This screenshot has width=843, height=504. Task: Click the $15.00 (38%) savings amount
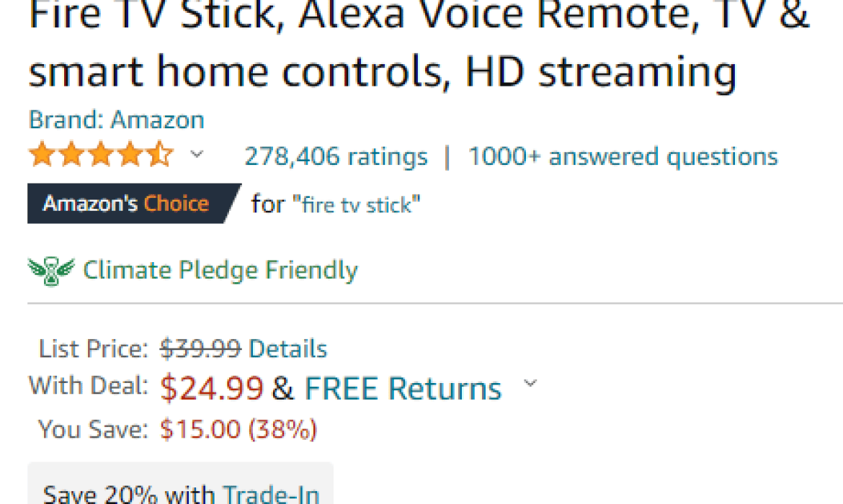(x=238, y=430)
